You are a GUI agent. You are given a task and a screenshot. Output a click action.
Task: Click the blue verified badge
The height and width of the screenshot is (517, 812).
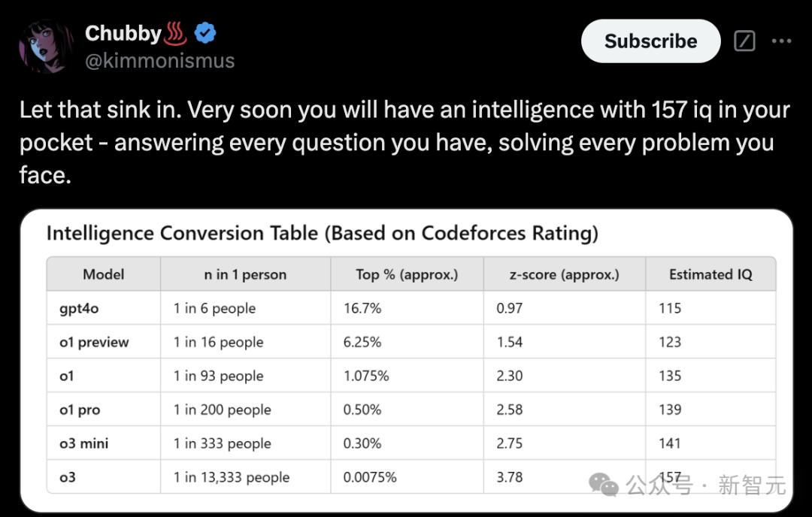click(205, 34)
